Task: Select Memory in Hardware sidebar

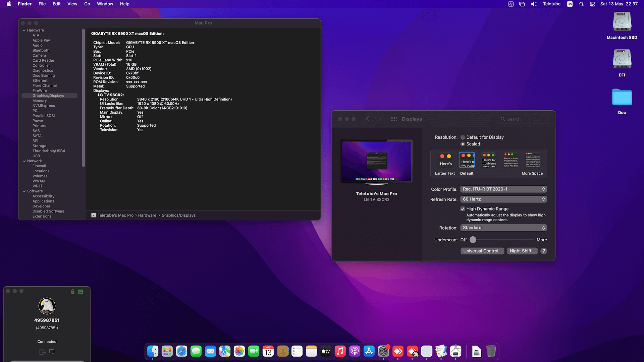Action: [x=40, y=101]
